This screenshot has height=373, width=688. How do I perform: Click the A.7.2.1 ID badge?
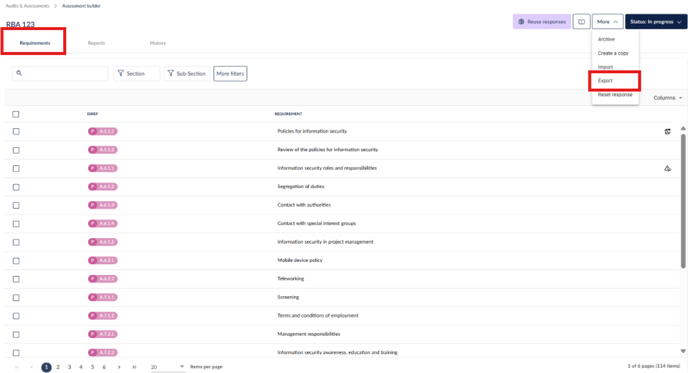pyautogui.click(x=103, y=334)
